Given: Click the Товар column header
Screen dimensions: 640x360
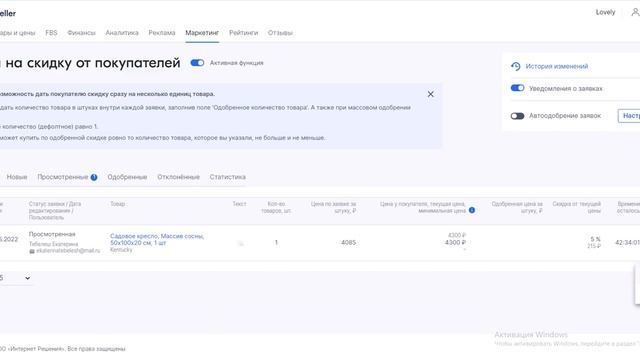Looking at the screenshot, I should point(118,204).
